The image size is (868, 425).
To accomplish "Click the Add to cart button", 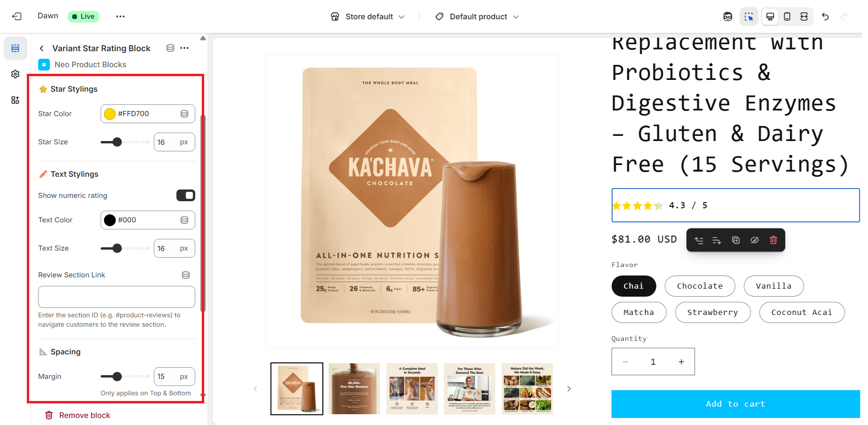I will click(x=735, y=404).
